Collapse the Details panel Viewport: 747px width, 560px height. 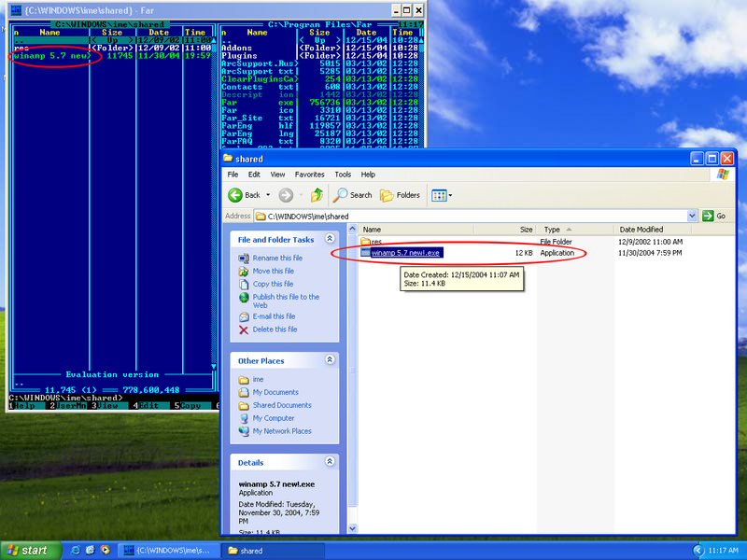(x=330, y=461)
